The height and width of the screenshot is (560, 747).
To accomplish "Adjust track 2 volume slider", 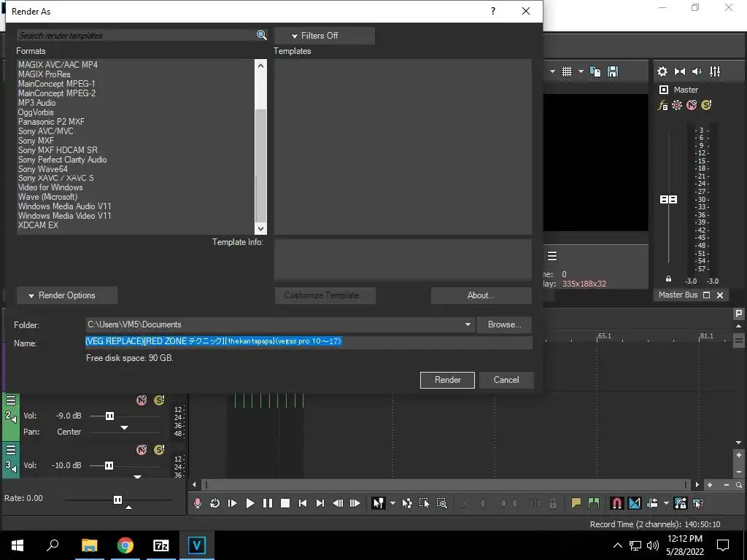I will point(109,416).
